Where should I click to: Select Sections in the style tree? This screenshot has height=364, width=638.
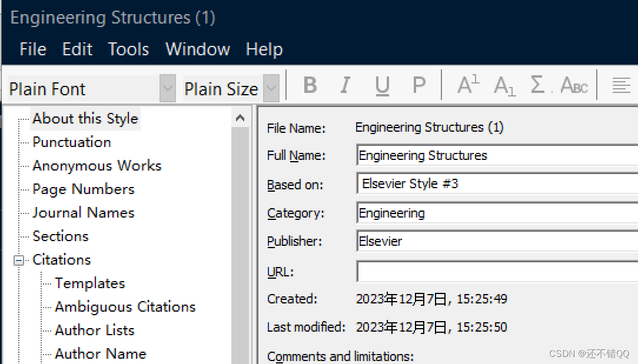61,236
